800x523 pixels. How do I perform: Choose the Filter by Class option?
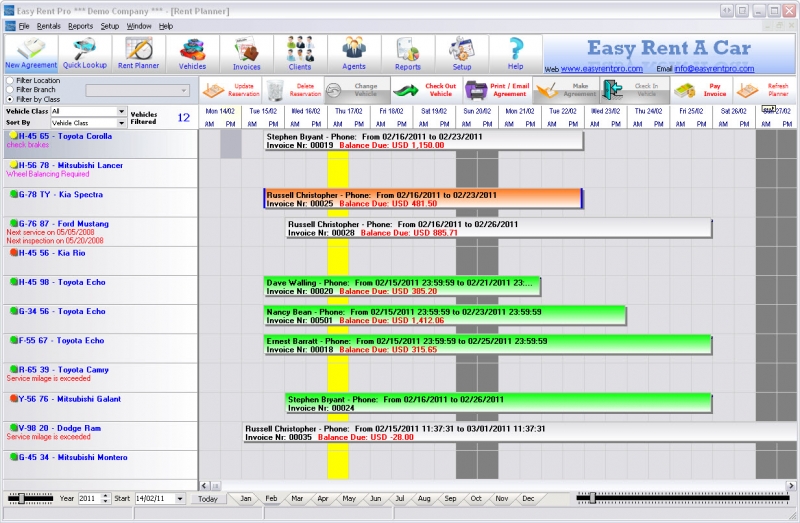pos(10,100)
